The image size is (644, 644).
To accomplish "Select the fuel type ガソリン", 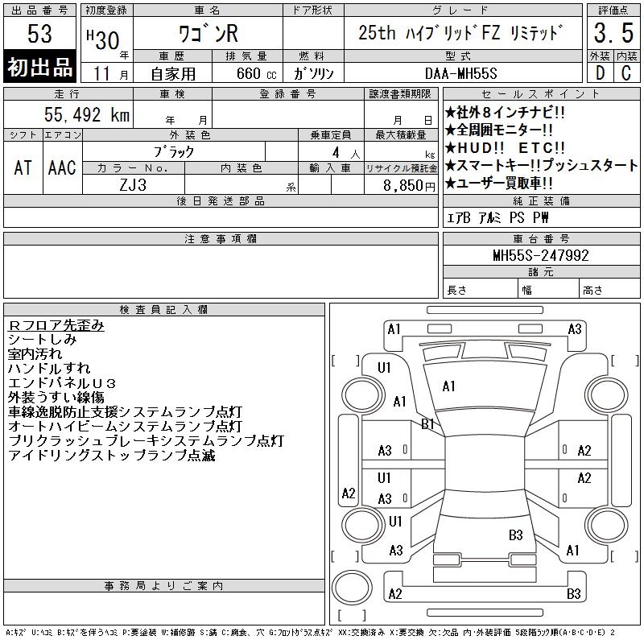I will [x=313, y=73].
